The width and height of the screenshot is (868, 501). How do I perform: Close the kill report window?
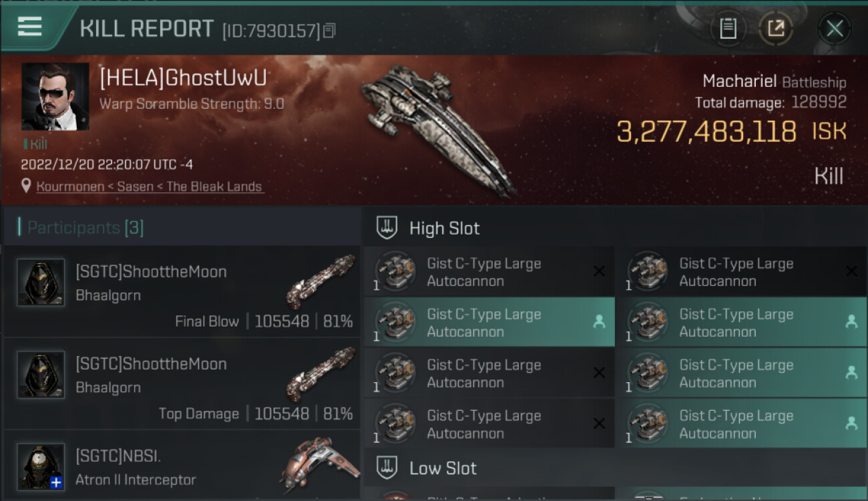[834, 29]
